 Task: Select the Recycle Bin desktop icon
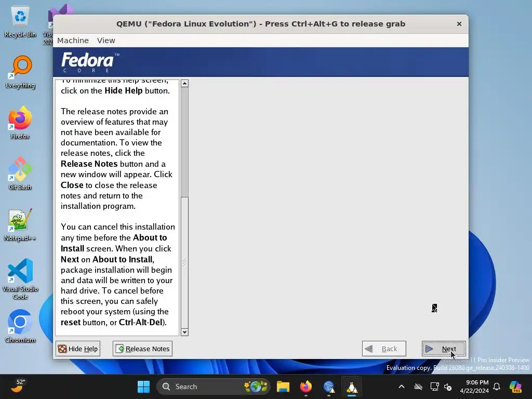pos(20,22)
